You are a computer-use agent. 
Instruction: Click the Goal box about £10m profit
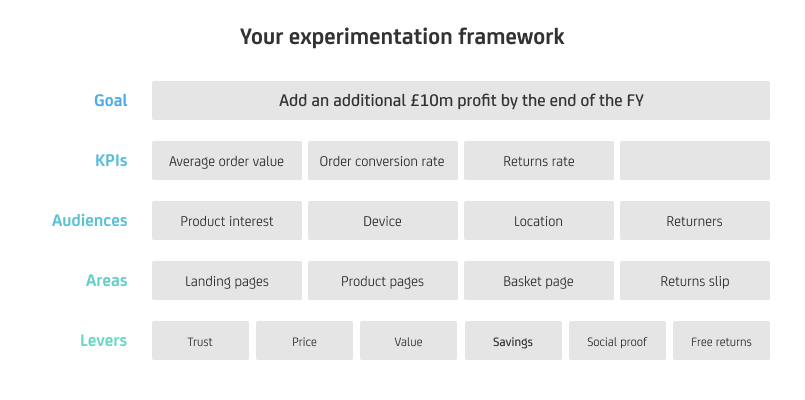tap(460, 101)
